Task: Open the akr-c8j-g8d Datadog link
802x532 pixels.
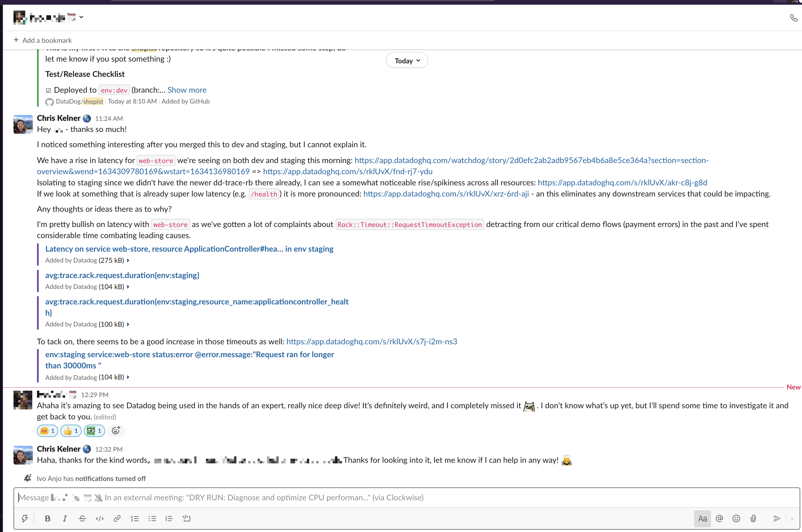Action: coord(622,182)
